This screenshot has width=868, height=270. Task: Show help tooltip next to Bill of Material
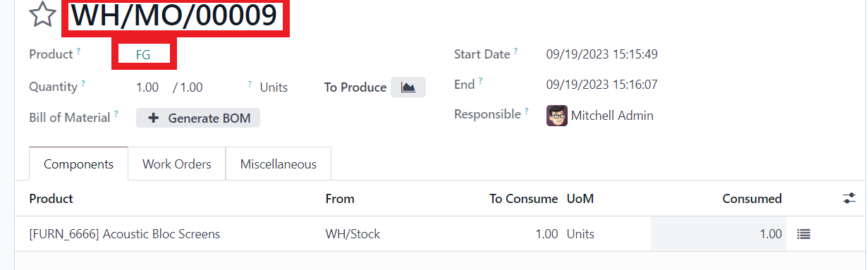pyautogui.click(x=116, y=114)
